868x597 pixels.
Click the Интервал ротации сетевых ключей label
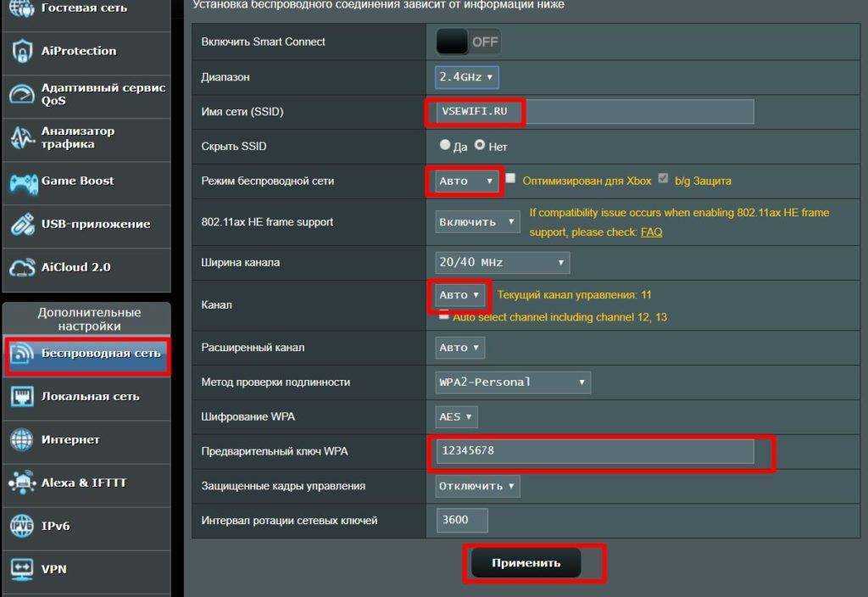(289, 521)
